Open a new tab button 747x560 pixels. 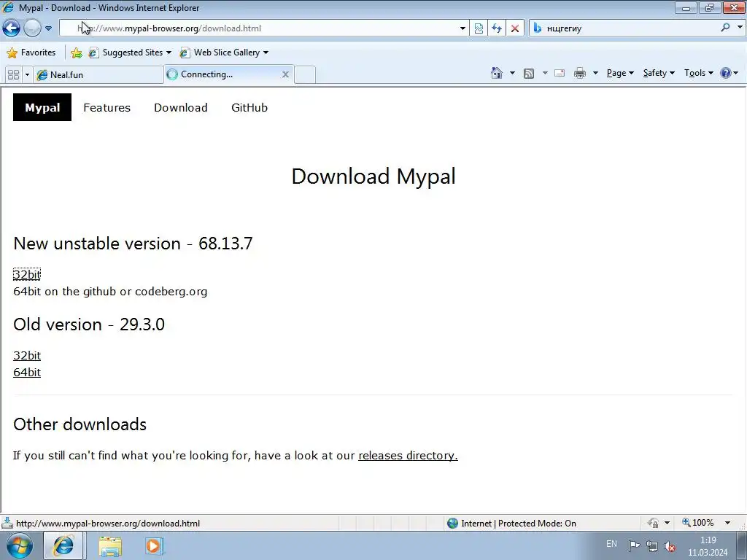tap(305, 75)
